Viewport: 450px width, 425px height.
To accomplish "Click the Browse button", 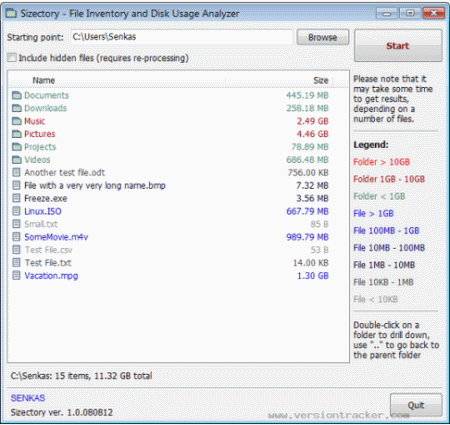I will click(322, 37).
